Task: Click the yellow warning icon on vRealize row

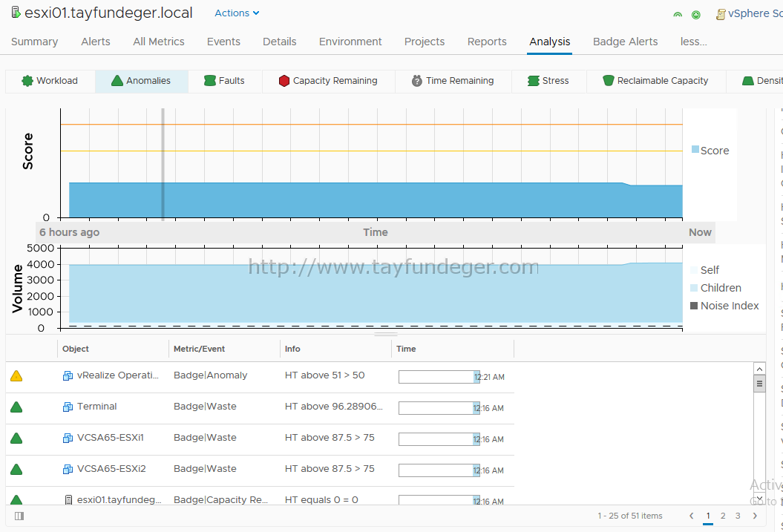Action: tap(16, 376)
